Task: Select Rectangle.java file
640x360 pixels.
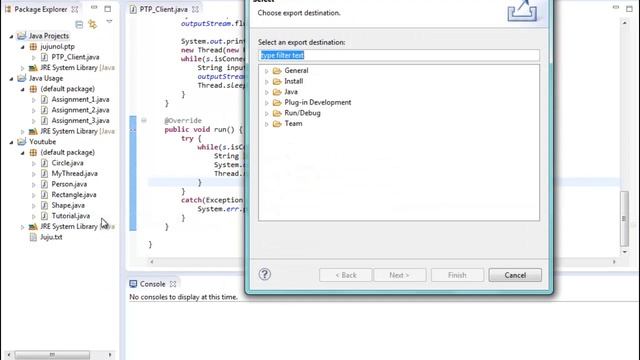Action: [74, 195]
